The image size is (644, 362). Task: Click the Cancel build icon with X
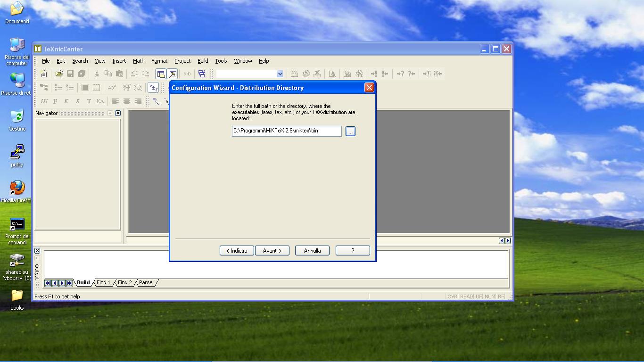(317, 74)
